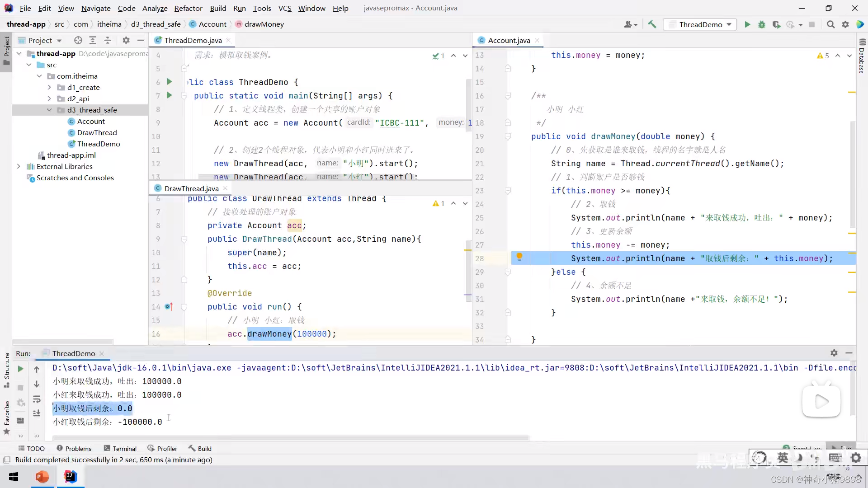The height and width of the screenshot is (488, 868).
Task: Select DrawThread class in project tree
Action: tap(97, 132)
